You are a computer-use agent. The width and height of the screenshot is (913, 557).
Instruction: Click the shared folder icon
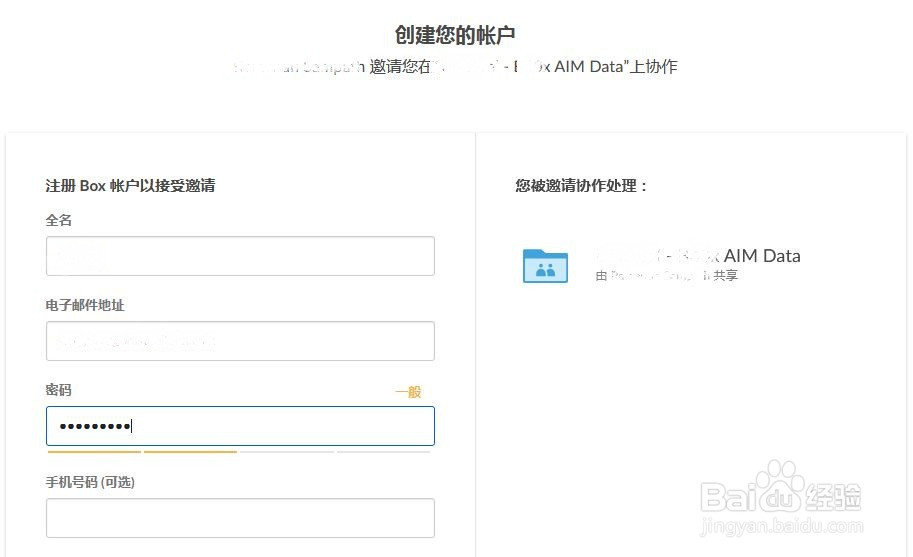click(x=545, y=266)
